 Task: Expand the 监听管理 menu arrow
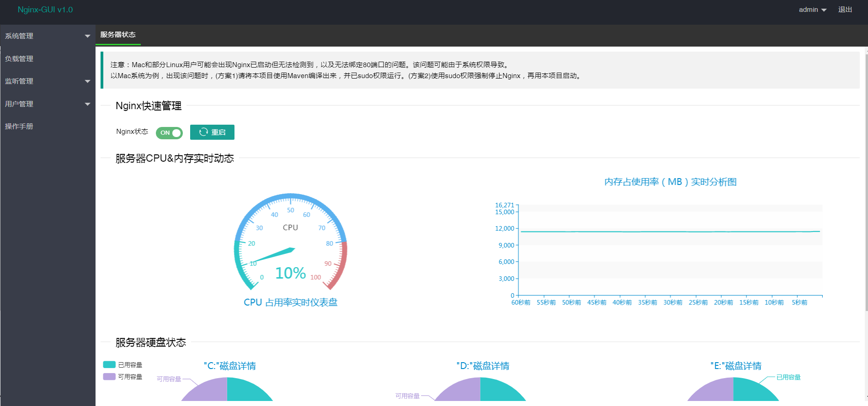click(x=87, y=81)
